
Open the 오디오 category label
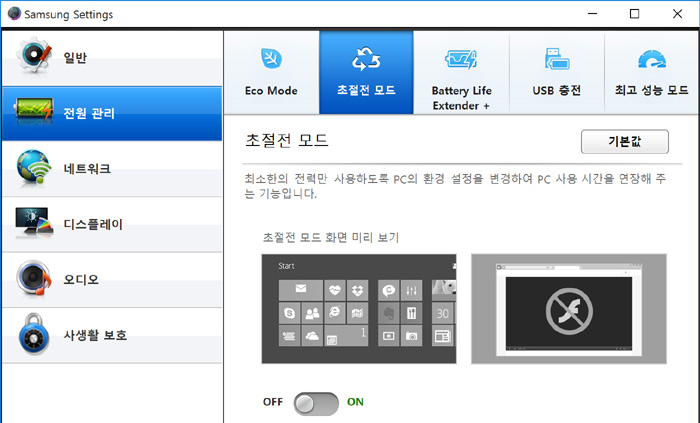pos(81,279)
